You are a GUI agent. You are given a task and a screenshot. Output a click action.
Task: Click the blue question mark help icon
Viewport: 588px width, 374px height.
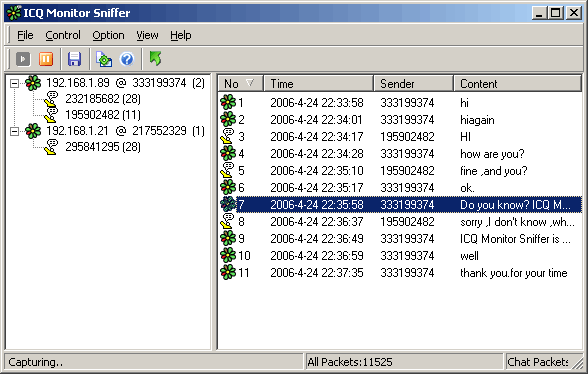pos(127,59)
